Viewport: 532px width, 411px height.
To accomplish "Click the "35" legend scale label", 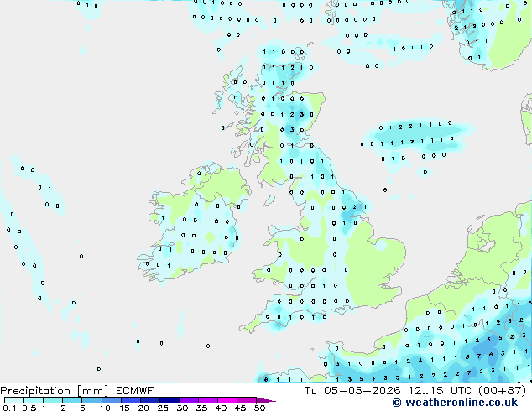I will pyautogui.click(x=201, y=408).
